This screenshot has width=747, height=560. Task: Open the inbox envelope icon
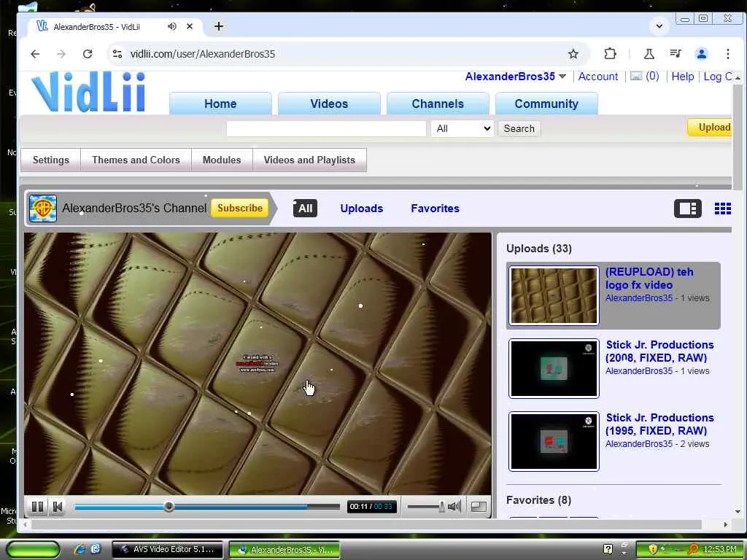(x=636, y=76)
